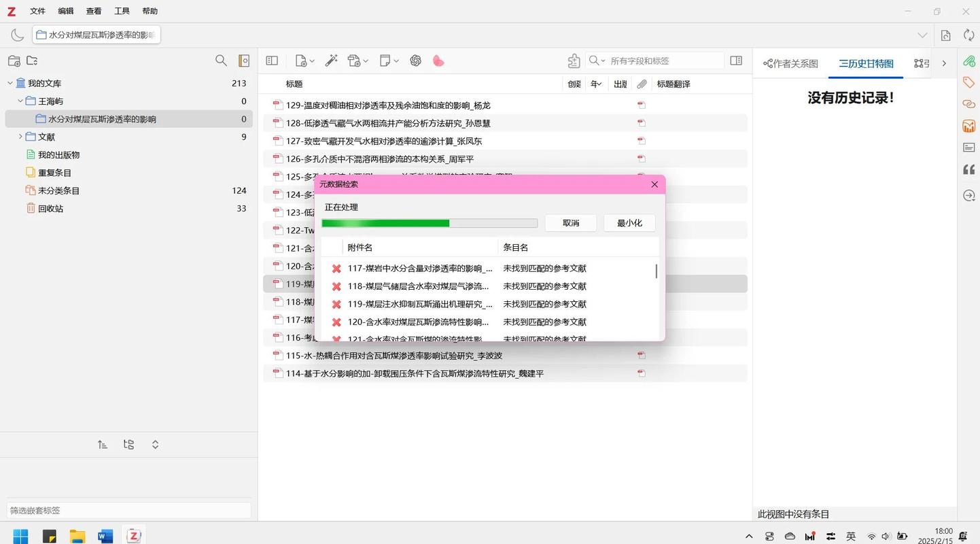Click the abstract card sidebar icon
Viewport: 980px width, 544px height.
969,148
